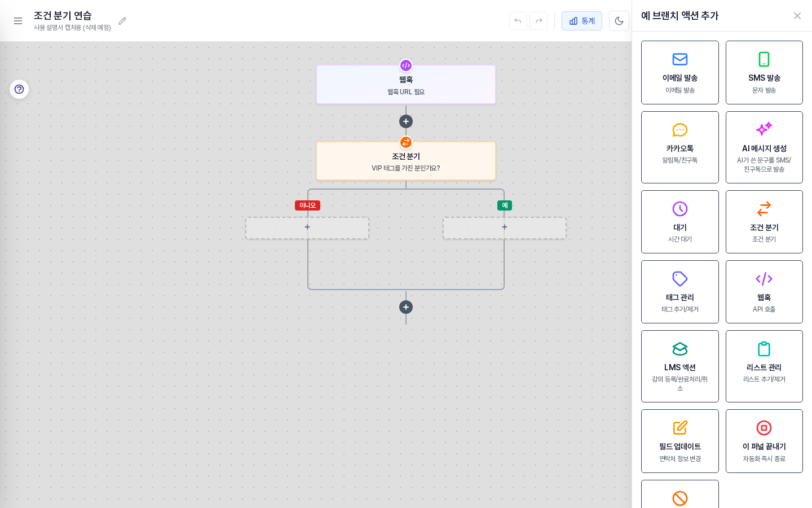The image size is (812, 508).
Task: Choose the 리스트 관리 action card
Action: pos(764,366)
